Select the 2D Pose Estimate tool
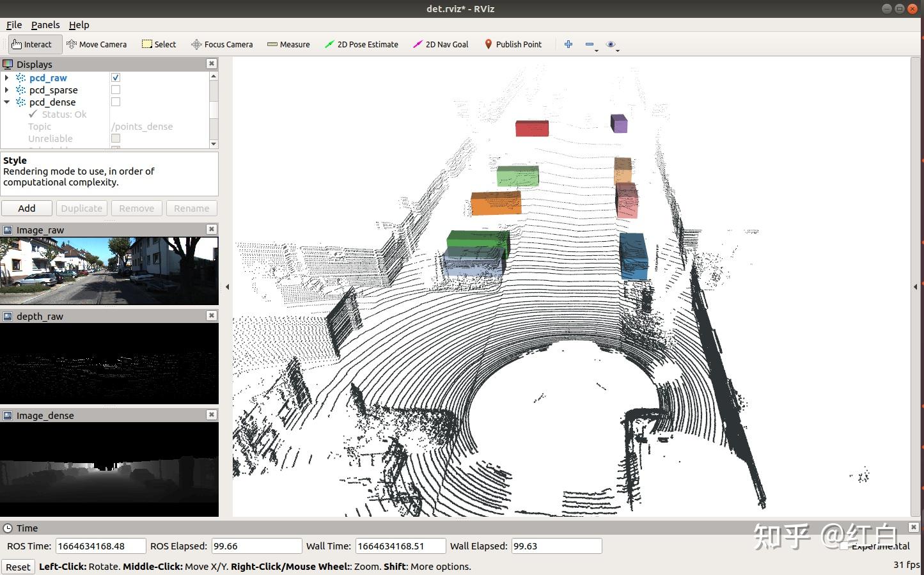 361,44
